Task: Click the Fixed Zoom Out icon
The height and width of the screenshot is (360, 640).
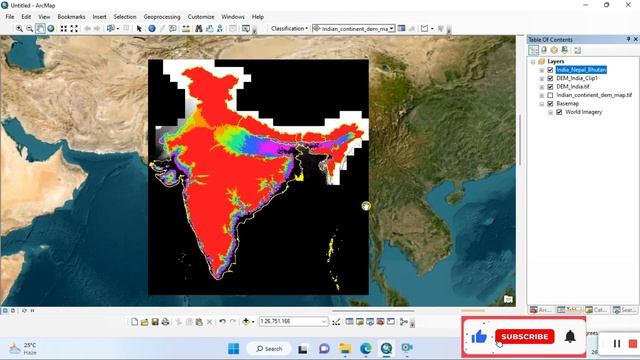Action: 74,29
